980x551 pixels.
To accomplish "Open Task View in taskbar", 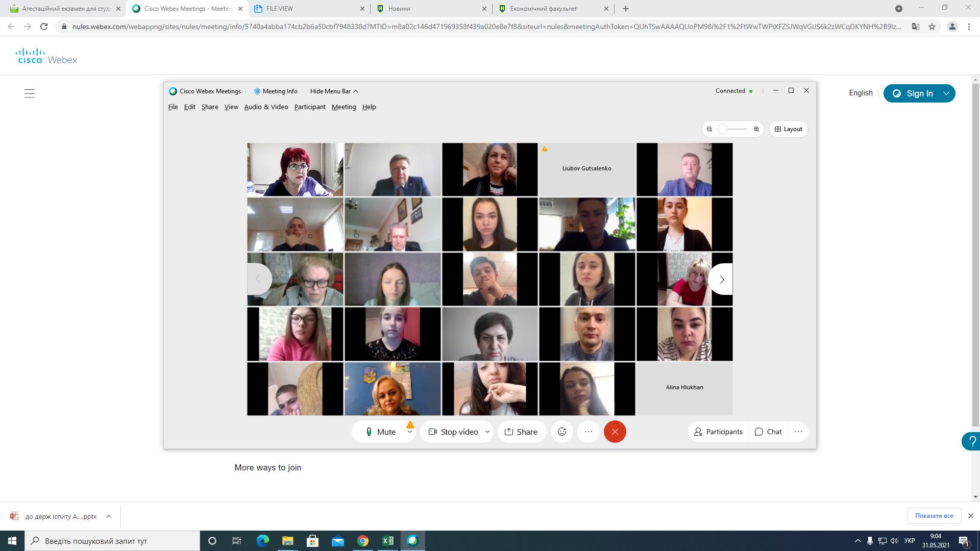I will [237, 541].
